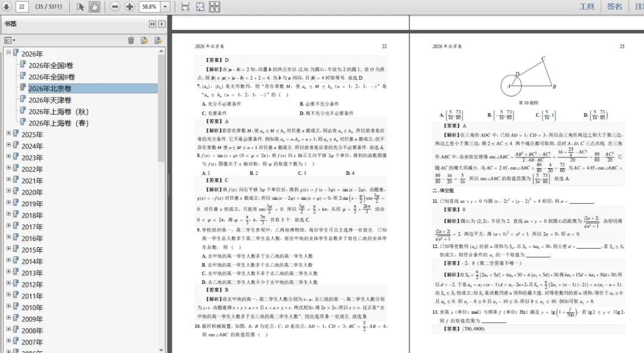Expand the 2017年 bookmark group
The image size is (644, 353).
pyautogui.click(x=8, y=225)
